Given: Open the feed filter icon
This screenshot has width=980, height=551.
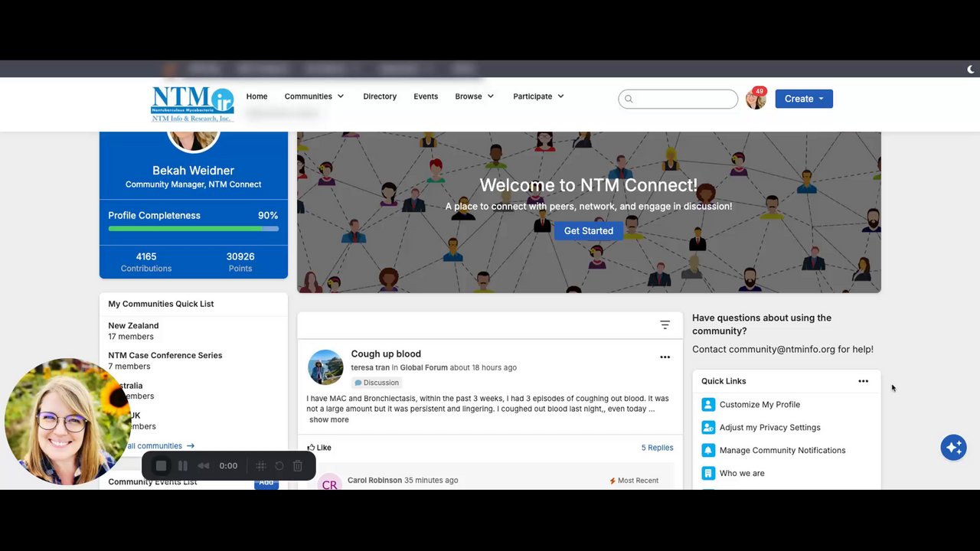Looking at the screenshot, I should pyautogui.click(x=665, y=325).
